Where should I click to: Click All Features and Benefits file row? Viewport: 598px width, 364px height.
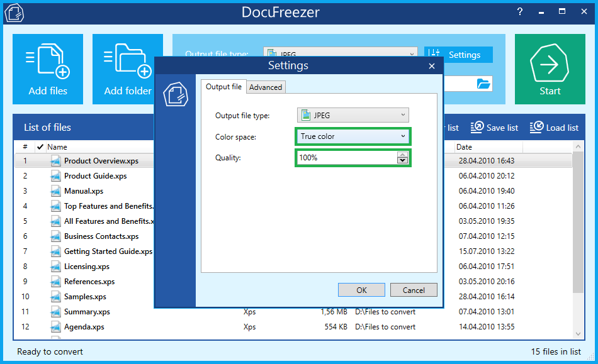[109, 221]
